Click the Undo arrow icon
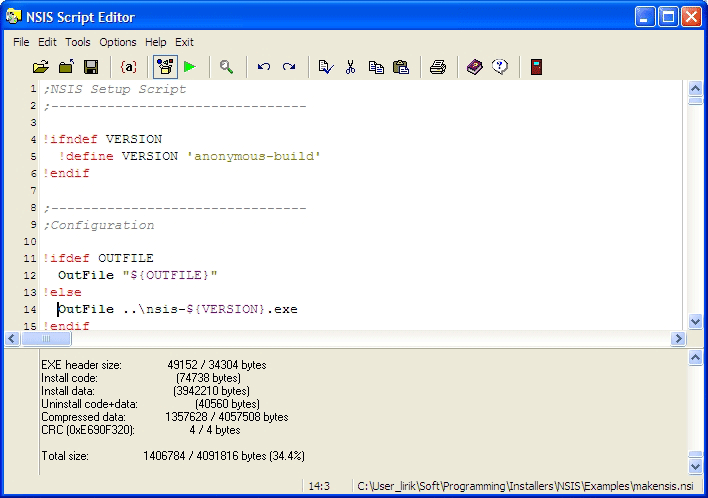Screen dimensions: 708x498 click(264, 67)
